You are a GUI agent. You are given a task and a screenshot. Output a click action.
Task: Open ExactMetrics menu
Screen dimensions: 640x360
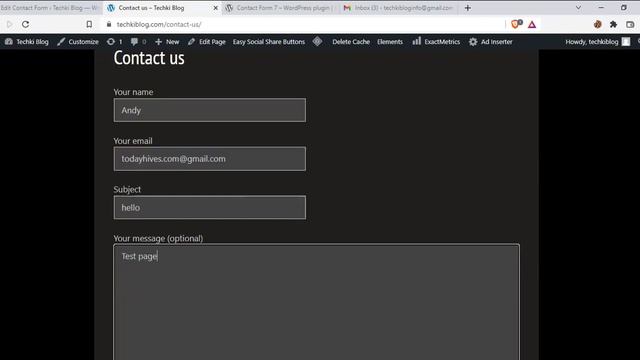click(x=436, y=42)
